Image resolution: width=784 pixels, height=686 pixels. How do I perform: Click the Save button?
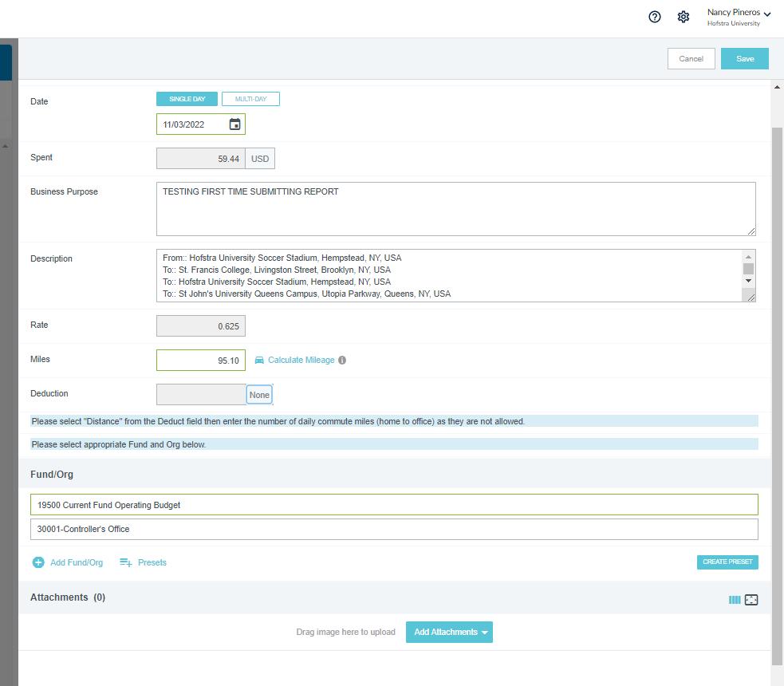(x=744, y=58)
